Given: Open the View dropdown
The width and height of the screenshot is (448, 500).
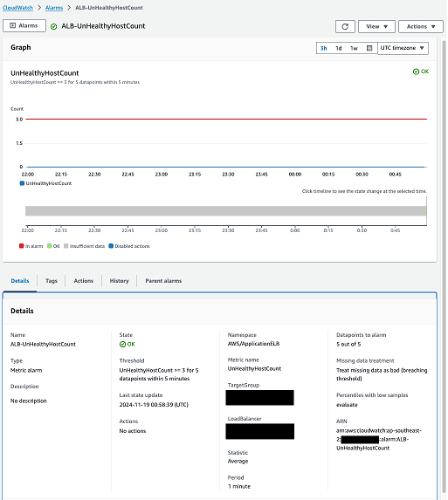Looking at the screenshot, I should pyautogui.click(x=376, y=26).
